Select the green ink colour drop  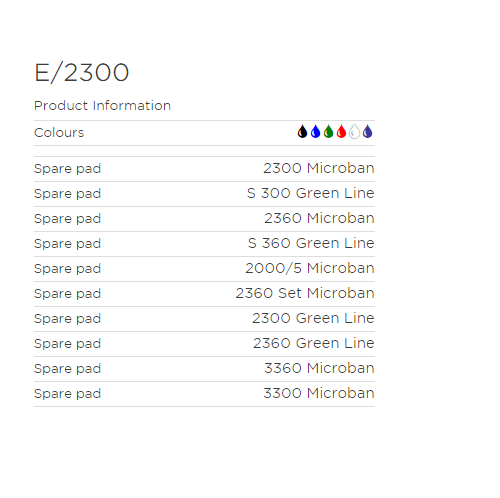click(328, 132)
